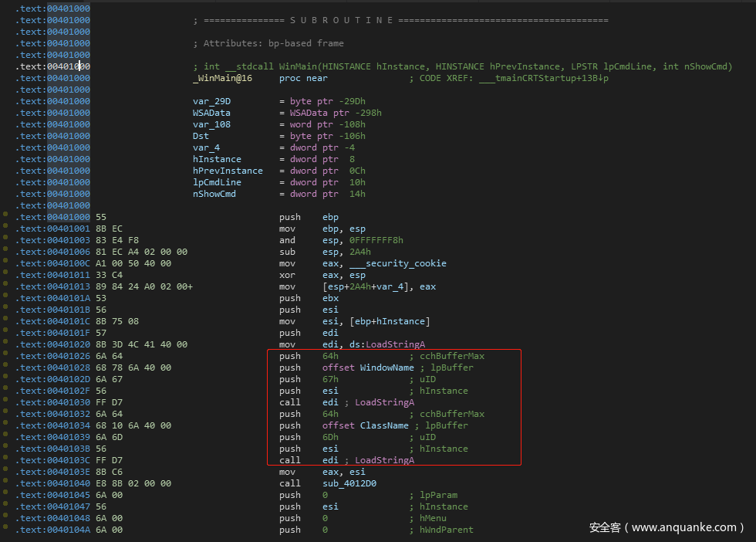Click the hPrevInstance argument definition
This screenshot has width=756, height=542.
(x=228, y=171)
